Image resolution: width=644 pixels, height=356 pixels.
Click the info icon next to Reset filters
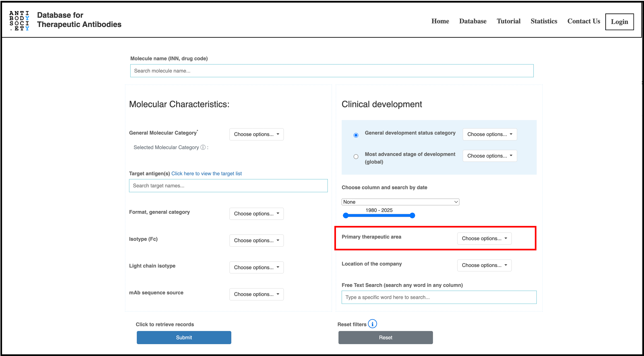click(x=372, y=324)
